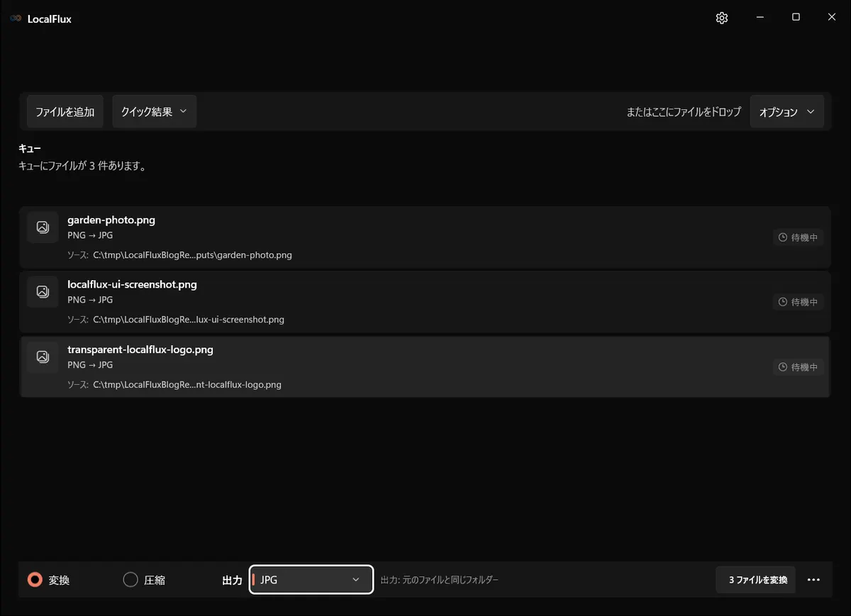Open the JPG output format dropdown
Screen dimensions: 851x616
(x=311, y=580)
